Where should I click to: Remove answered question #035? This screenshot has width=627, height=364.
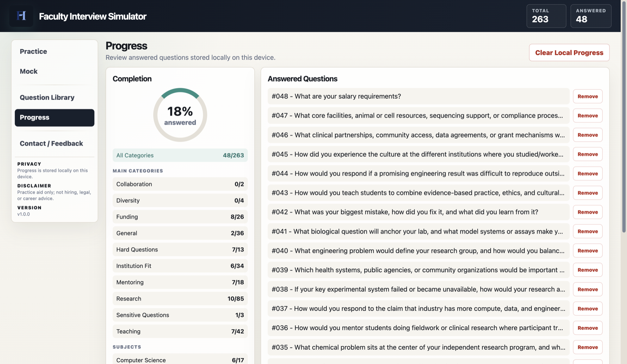587,347
